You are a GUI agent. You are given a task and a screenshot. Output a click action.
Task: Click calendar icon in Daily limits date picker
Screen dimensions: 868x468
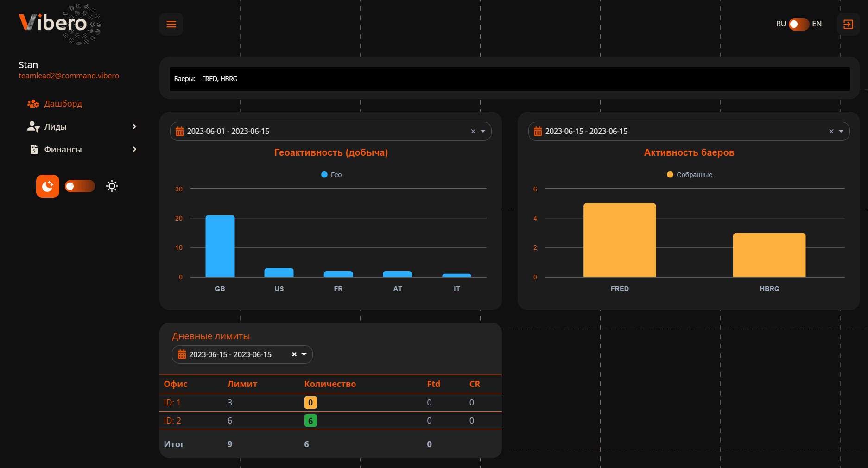[x=182, y=354]
